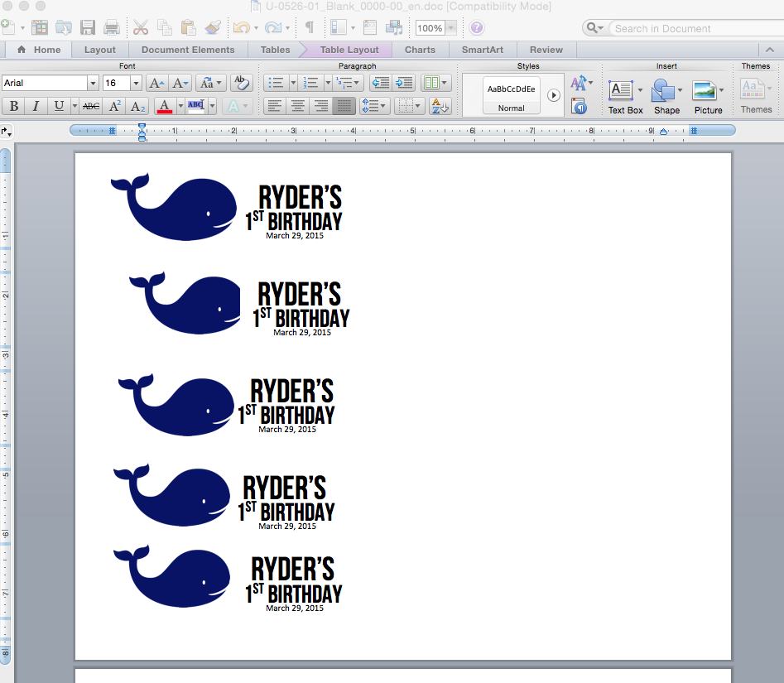Open the Picture insert icon

(708, 98)
